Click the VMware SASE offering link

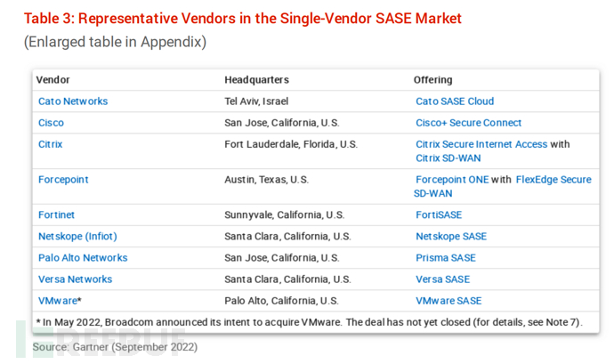(448, 301)
